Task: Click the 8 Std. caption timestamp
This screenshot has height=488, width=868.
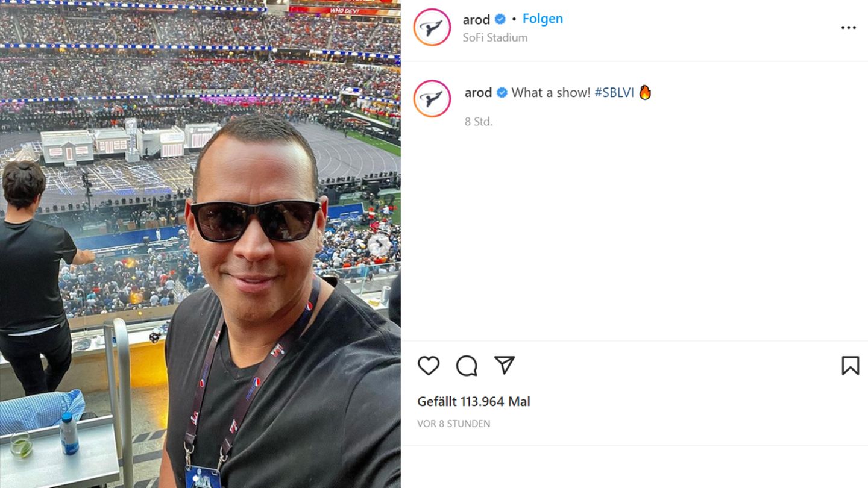Action: click(x=479, y=122)
